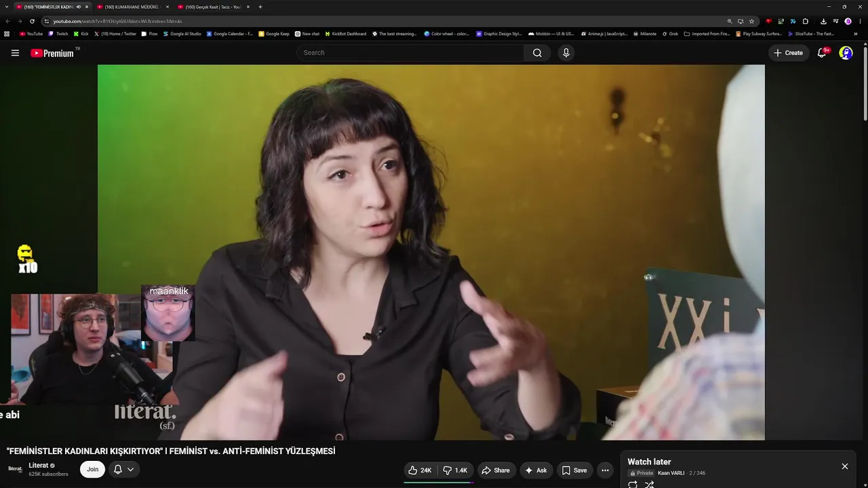Open a new browser tab
Viewport: 868px width, 488px height.
[x=260, y=7]
